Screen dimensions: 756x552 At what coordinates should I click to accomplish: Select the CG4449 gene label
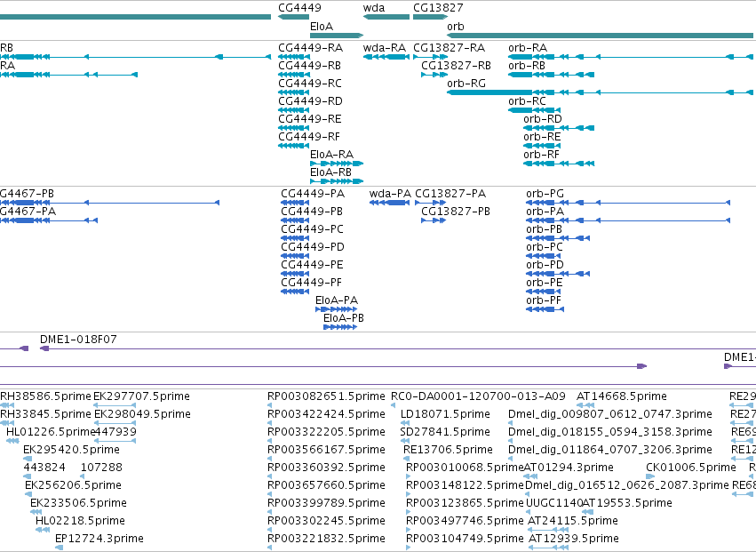[x=299, y=8]
